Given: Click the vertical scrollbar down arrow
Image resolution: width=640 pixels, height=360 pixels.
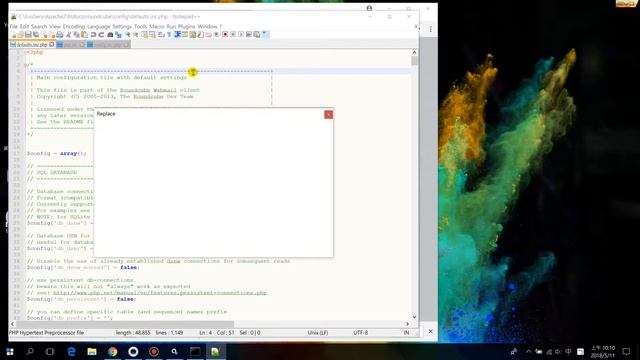Looking at the screenshot, I should click(x=414, y=317).
